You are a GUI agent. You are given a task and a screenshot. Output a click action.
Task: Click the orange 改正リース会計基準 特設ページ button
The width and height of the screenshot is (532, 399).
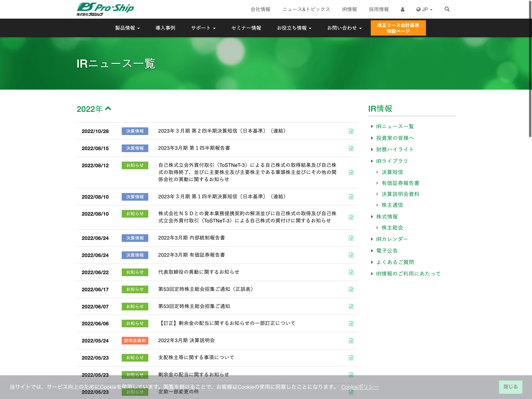pyautogui.click(x=398, y=28)
